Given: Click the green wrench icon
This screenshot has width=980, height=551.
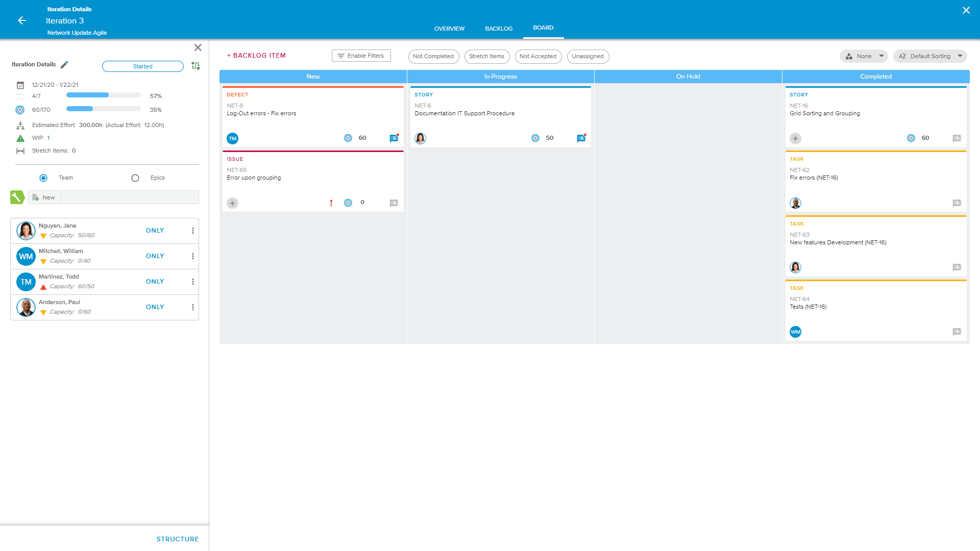Looking at the screenshot, I should [17, 197].
